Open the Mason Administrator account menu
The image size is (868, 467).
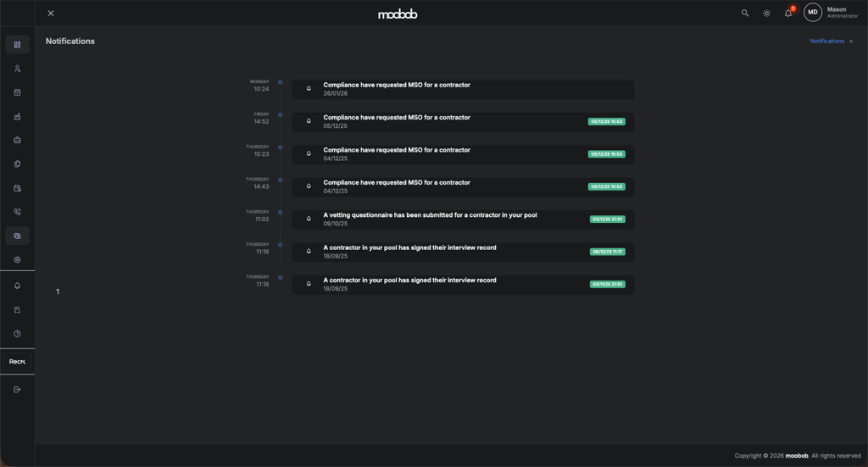coord(831,13)
